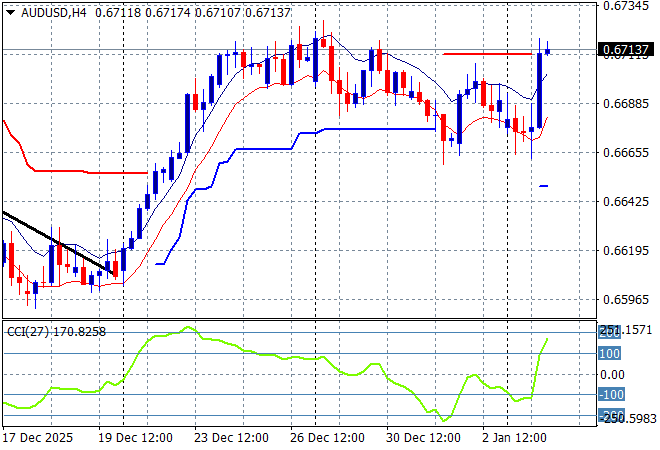
Task: Select the CCI 100 level label
Action: (x=609, y=353)
